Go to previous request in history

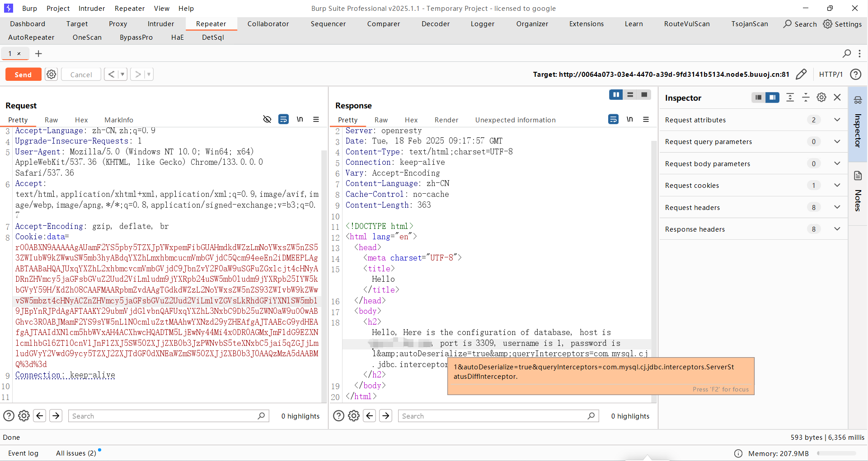tap(111, 75)
